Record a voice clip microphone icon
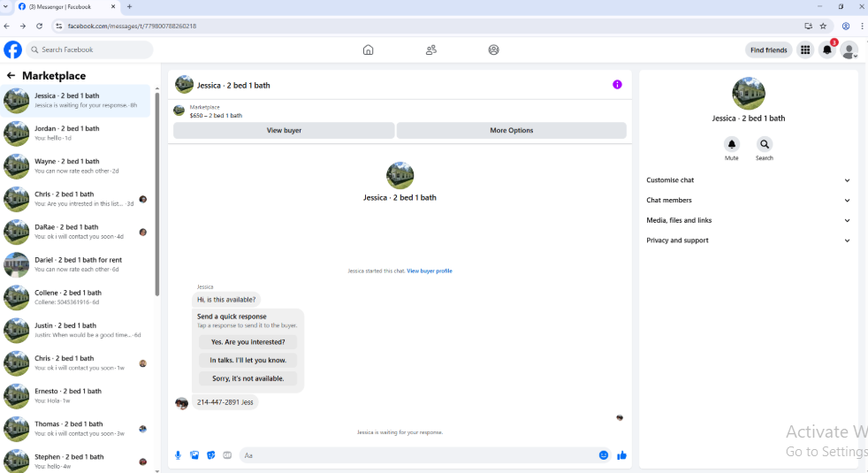Screen dimensions: 868x473 coord(179,455)
